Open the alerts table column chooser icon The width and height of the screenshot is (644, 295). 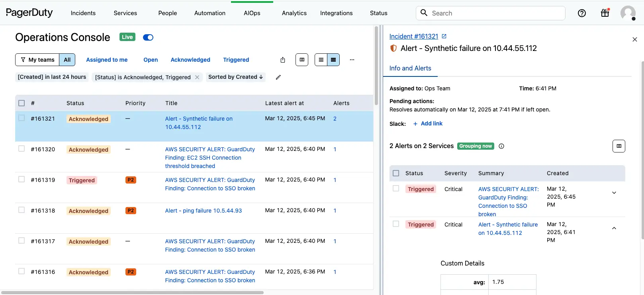click(x=619, y=146)
